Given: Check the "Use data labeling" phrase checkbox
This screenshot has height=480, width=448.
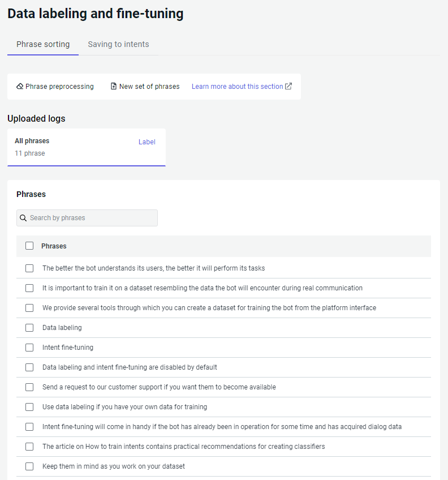Looking at the screenshot, I should (29, 407).
